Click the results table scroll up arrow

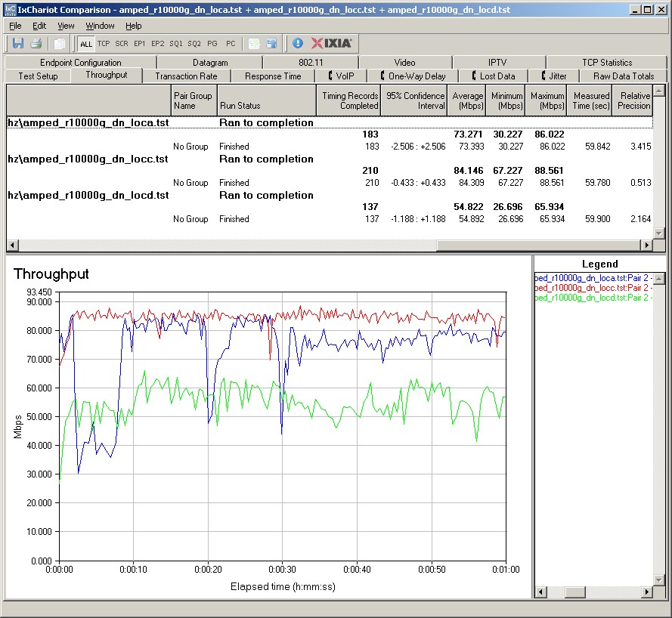coord(658,90)
